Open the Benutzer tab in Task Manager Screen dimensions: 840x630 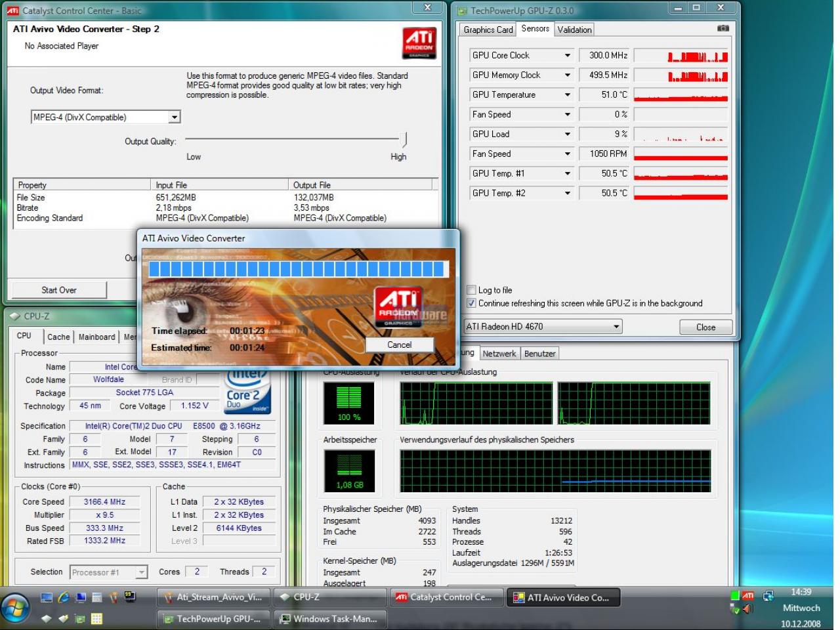click(x=540, y=354)
